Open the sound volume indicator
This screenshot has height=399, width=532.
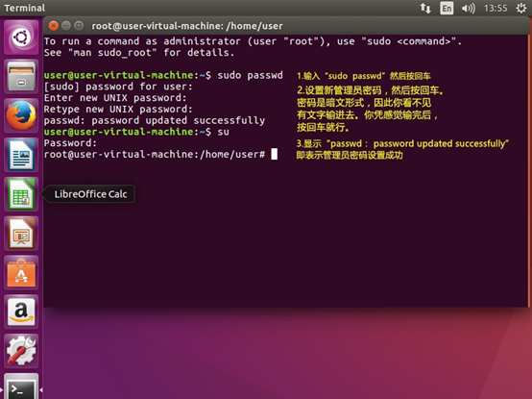469,8
